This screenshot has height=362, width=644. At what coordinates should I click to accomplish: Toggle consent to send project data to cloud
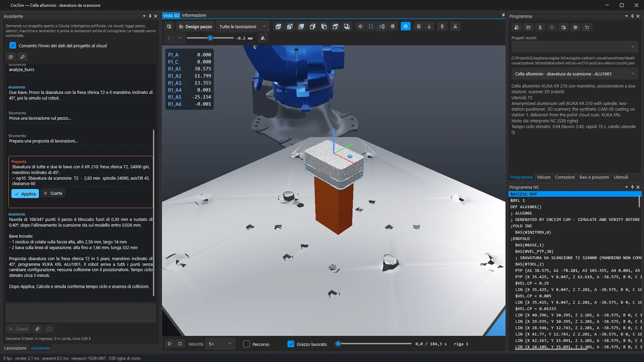pyautogui.click(x=13, y=45)
